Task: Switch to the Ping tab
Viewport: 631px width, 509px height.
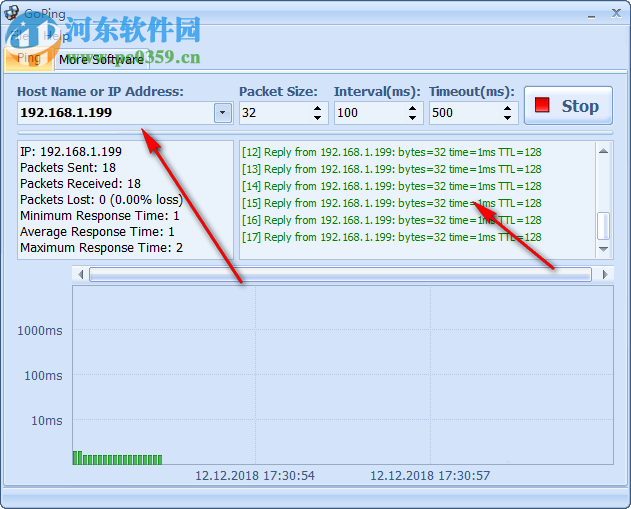Action: click(29, 59)
